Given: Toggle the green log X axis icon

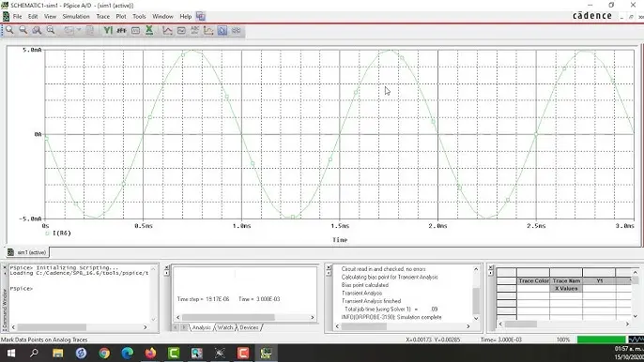Looking at the screenshot, I should click(149, 30).
